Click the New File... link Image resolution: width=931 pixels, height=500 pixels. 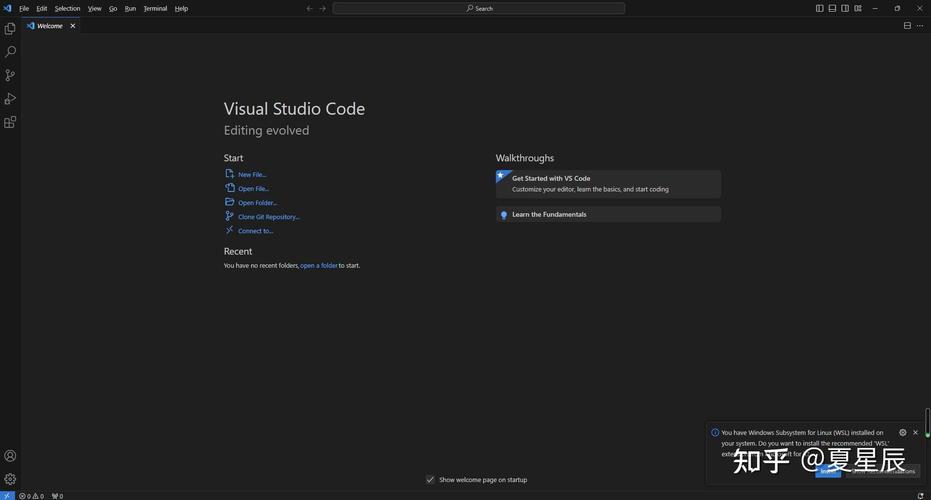246,174
